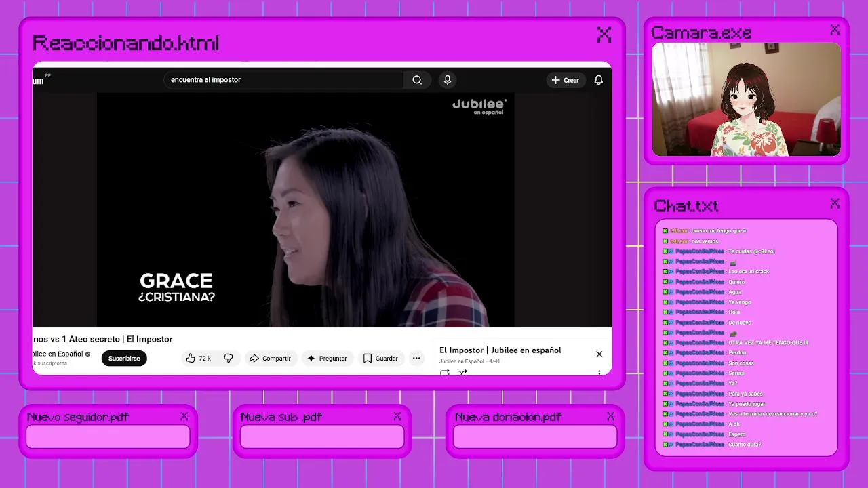Viewport: 868px width, 488px height.
Task: Click chat message 'Cuanto dura?'
Action: coord(745,445)
